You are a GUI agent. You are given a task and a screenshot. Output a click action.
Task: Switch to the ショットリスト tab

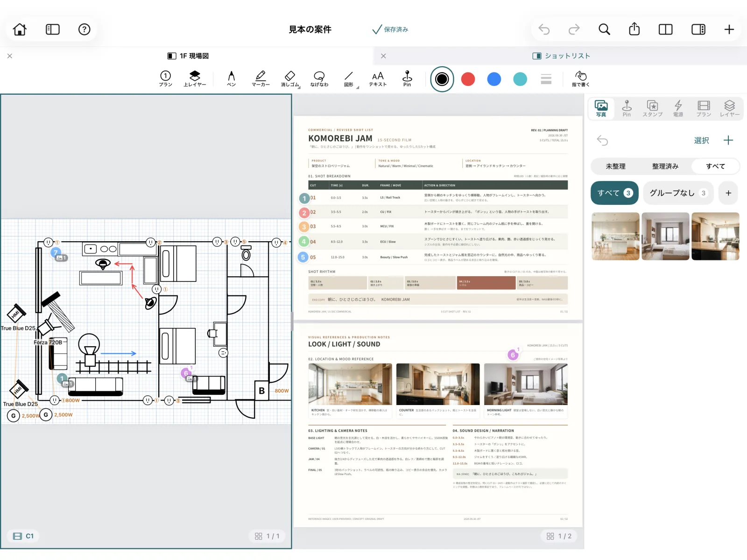(x=562, y=56)
